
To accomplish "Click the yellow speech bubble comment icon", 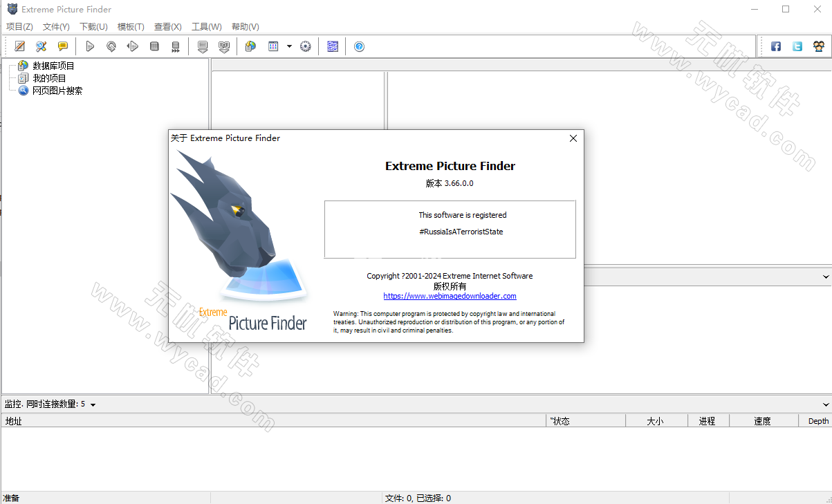I will pyautogui.click(x=63, y=46).
